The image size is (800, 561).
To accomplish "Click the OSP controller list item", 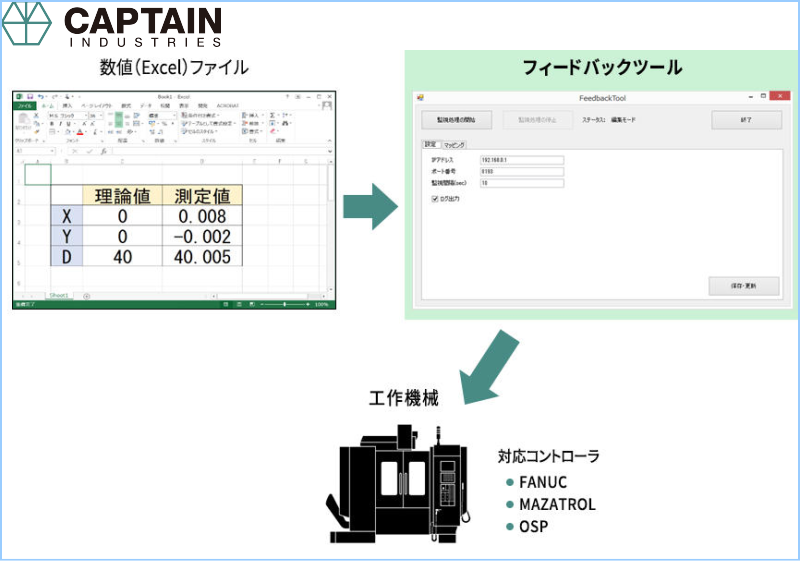I will pyautogui.click(x=528, y=526).
